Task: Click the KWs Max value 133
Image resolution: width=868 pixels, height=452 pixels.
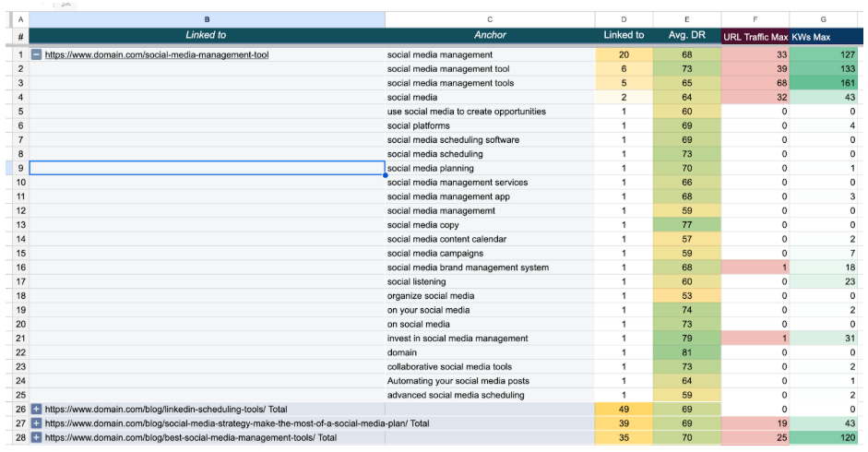Action: pos(825,68)
